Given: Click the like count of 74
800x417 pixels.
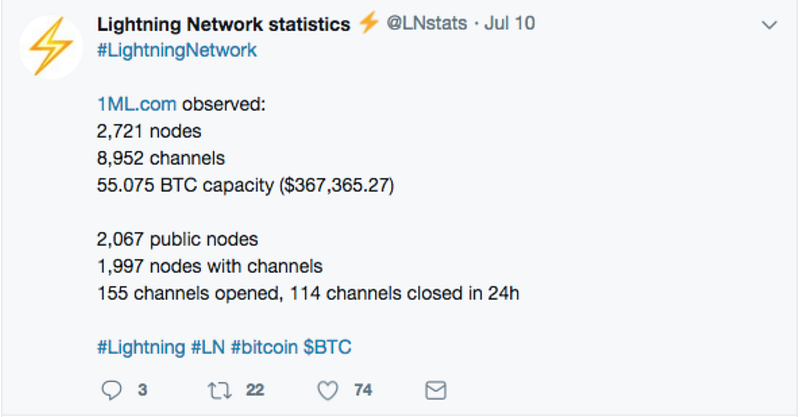Looking at the screenshot, I should point(363,390).
